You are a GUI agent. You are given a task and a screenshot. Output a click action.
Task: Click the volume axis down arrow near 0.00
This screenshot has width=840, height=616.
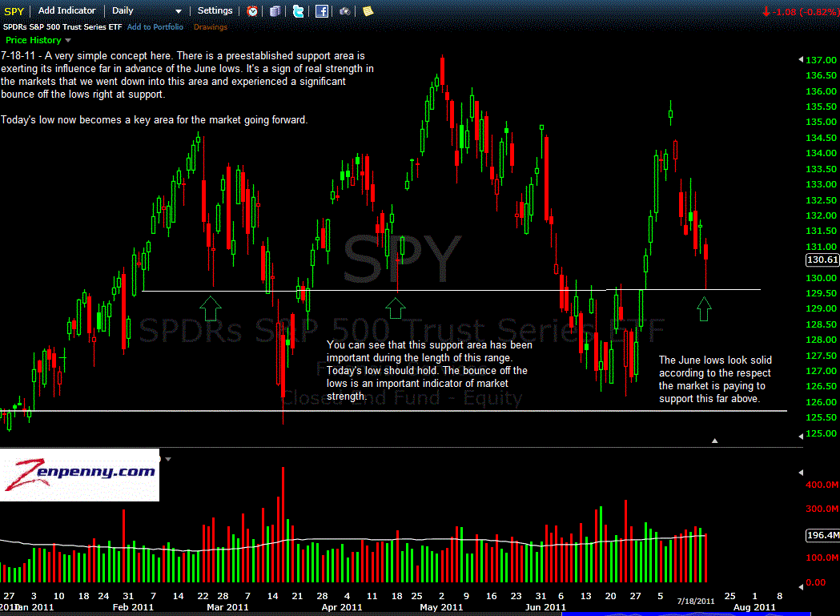click(x=801, y=587)
